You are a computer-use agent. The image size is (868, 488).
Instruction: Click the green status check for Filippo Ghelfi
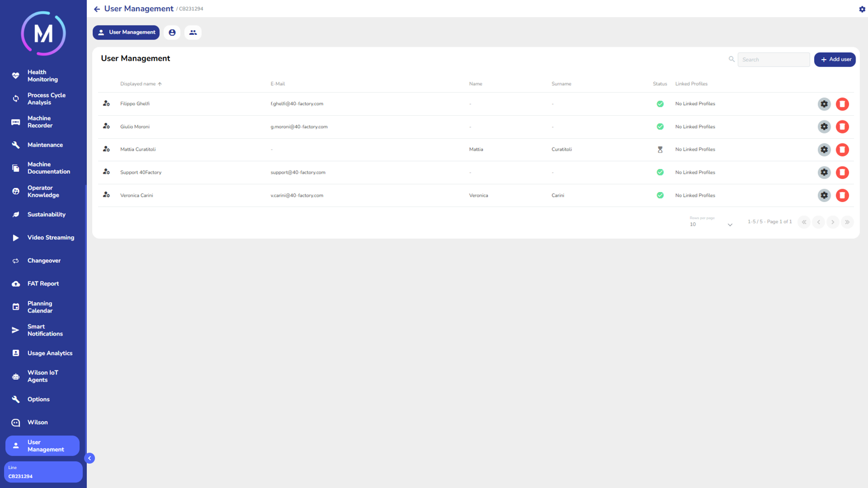[660, 104]
